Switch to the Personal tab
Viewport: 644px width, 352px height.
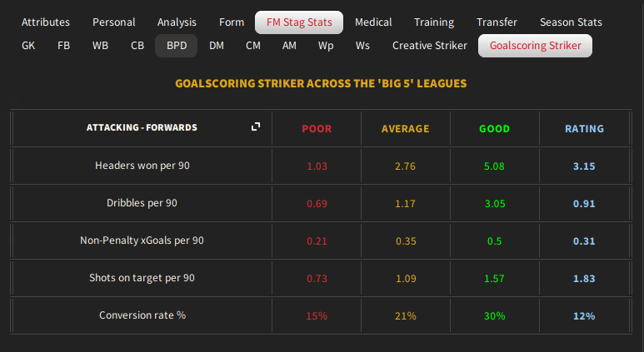pyautogui.click(x=114, y=22)
